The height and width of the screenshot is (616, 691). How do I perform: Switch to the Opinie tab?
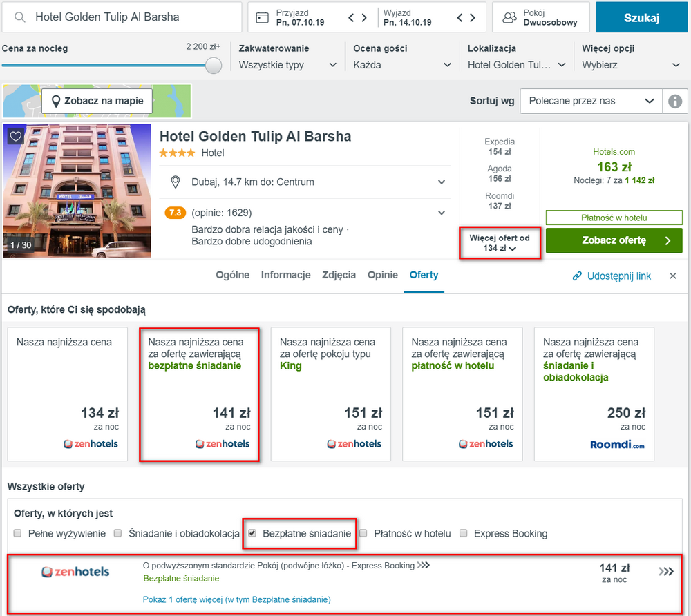[383, 275]
